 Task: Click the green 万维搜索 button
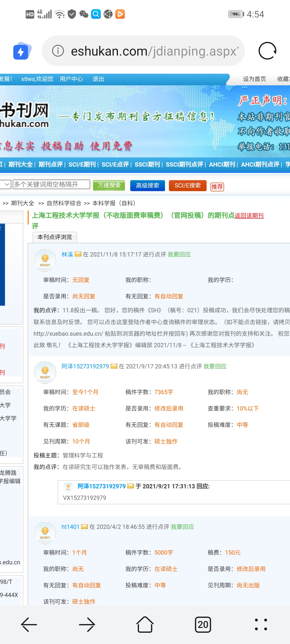109,185
